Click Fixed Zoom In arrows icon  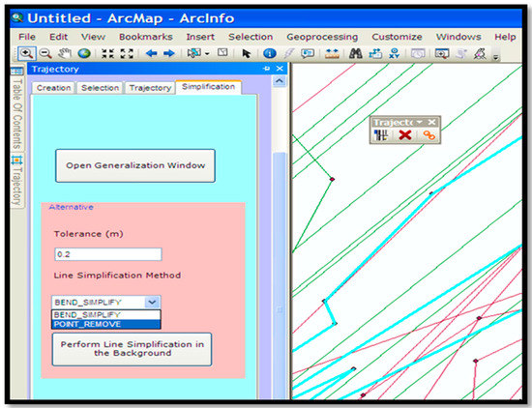pyautogui.click(x=108, y=53)
